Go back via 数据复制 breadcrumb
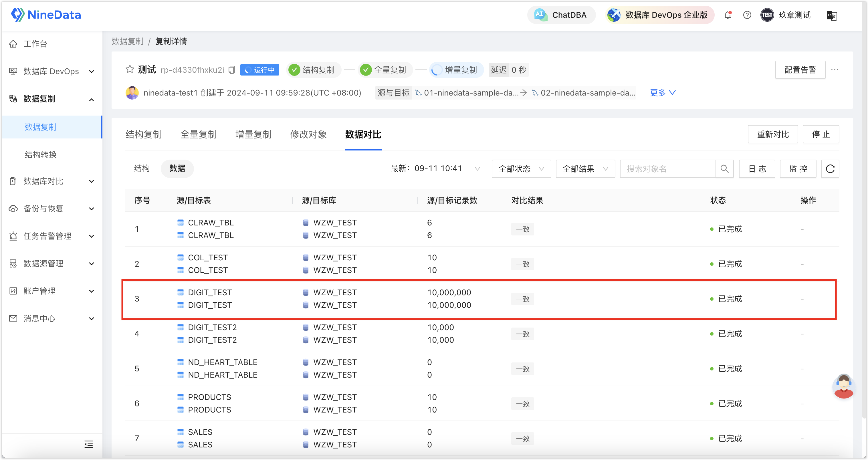 pos(127,41)
